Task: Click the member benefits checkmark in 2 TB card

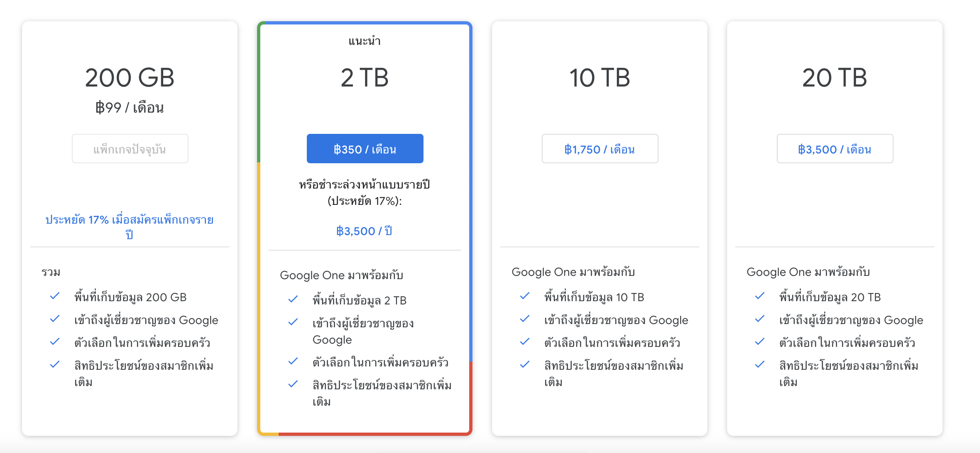Action: click(x=293, y=384)
